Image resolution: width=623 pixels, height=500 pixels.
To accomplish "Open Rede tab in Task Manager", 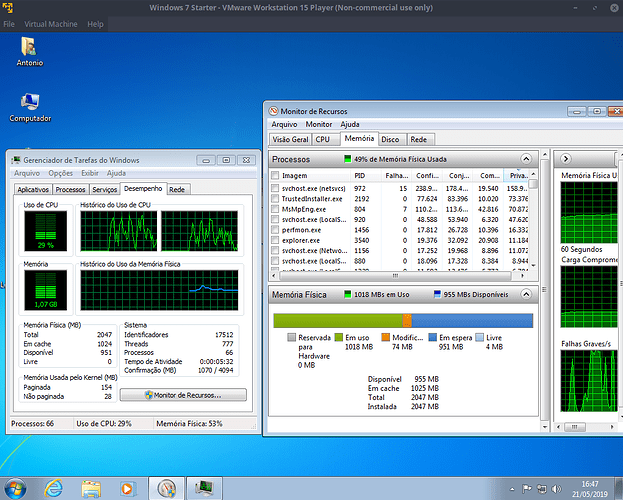I will (177, 190).
